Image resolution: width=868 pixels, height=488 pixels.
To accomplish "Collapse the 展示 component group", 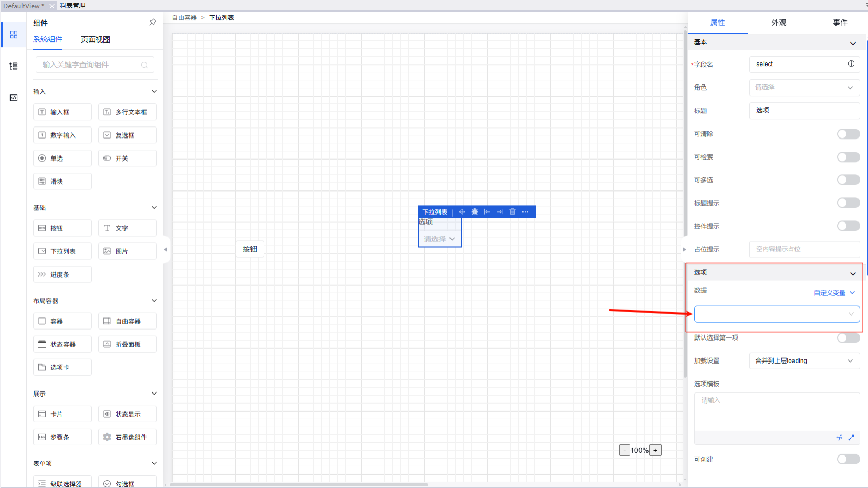I will coord(154,394).
